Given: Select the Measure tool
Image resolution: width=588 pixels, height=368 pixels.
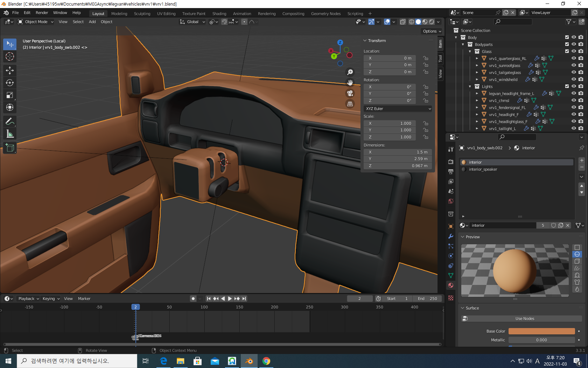Looking at the screenshot, I should pos(10,134).
